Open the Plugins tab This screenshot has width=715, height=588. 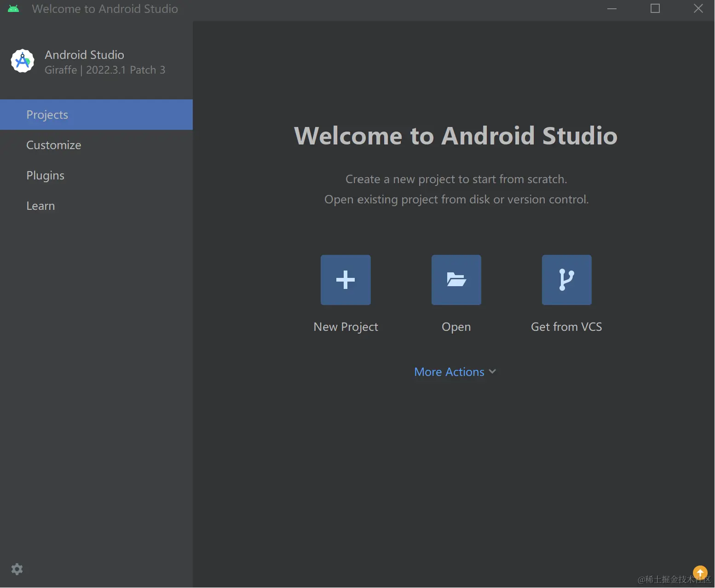[x=96, y=175]
